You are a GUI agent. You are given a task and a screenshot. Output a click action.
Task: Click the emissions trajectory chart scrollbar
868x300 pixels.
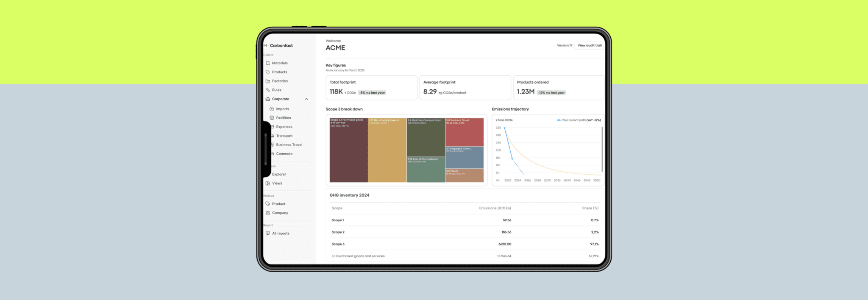tap(602, 148)
